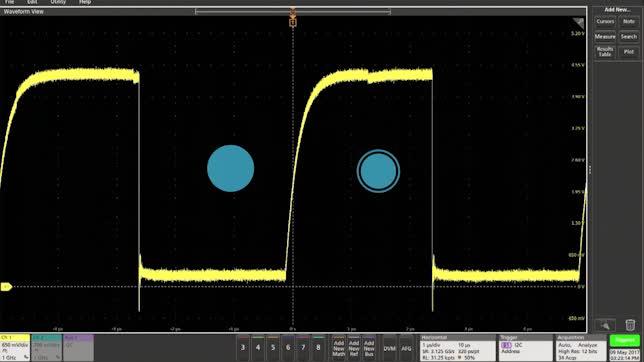The width and height of the screenshot is (644, 362).
Task: Expand the Acquisition settings badge
Action: [x=580, y=348]
